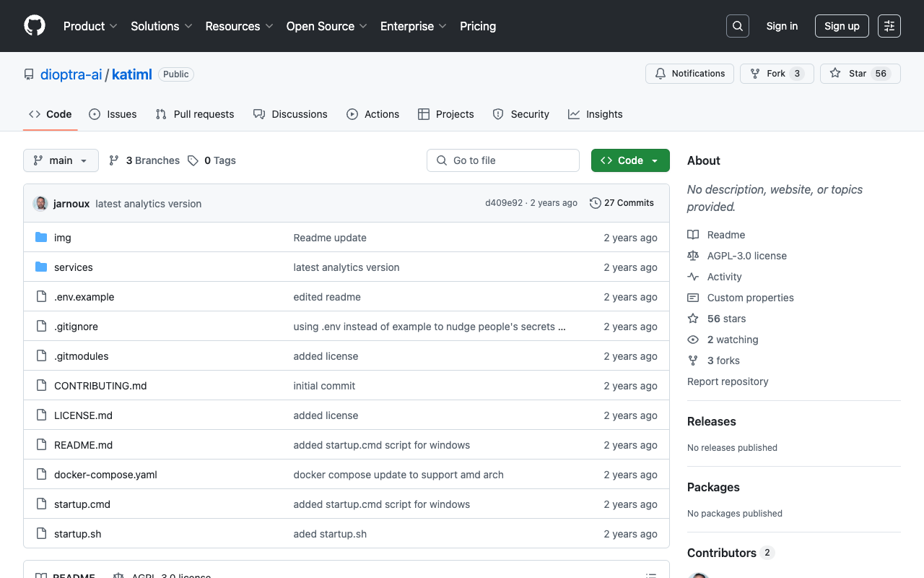Switch to the Pull requests tab
This screenshot has width=924, height=578.
195,114
